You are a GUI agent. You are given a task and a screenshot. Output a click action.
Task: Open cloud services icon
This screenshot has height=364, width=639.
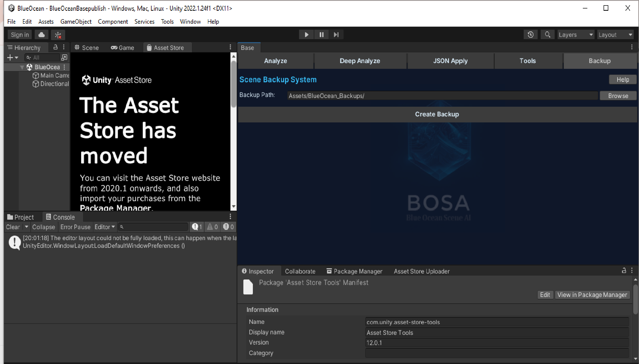click(x=41, y=34)
